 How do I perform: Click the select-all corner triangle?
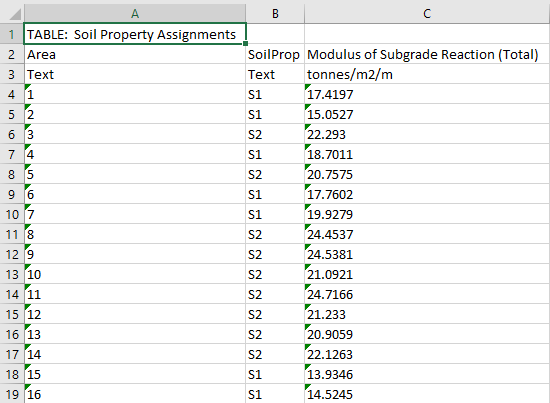[15, 14]
